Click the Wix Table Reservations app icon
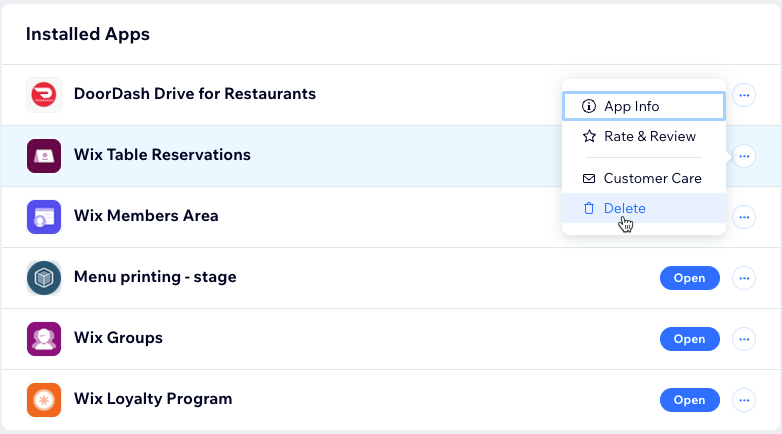782x434 pixels. pos(44,156)
